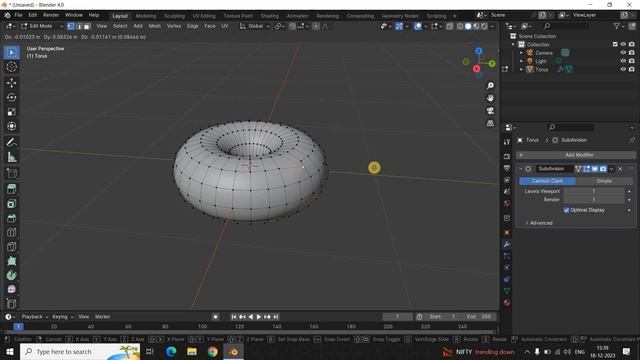Toggle Optimal Display checkbox
The width and height of the screenshot is (640, 360).
click(566, 210)
